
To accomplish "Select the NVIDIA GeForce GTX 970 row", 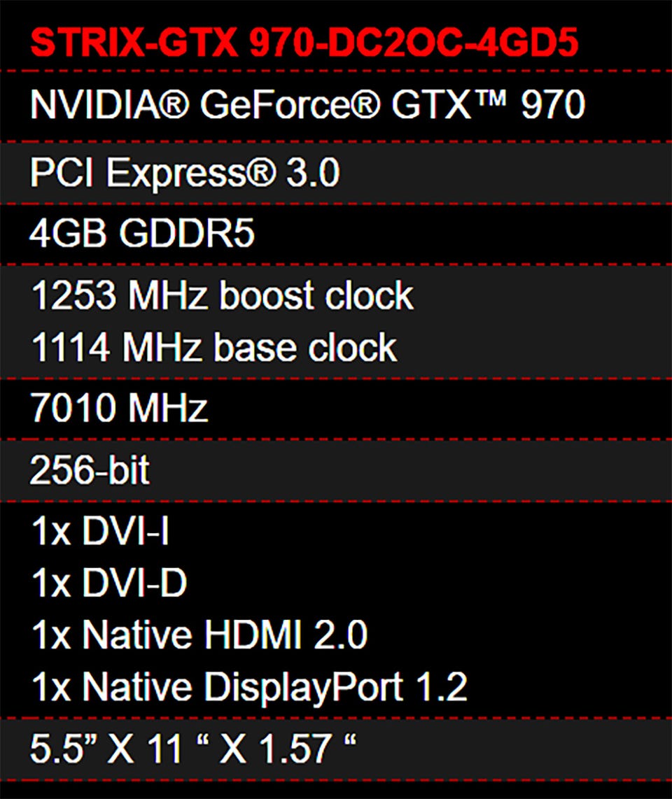I will point(307,106).
